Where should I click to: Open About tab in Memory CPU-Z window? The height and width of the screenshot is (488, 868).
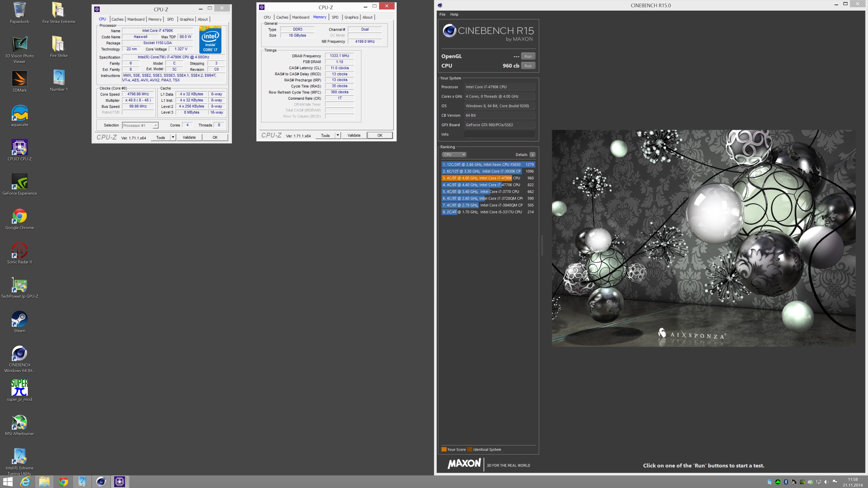(367, 17)
